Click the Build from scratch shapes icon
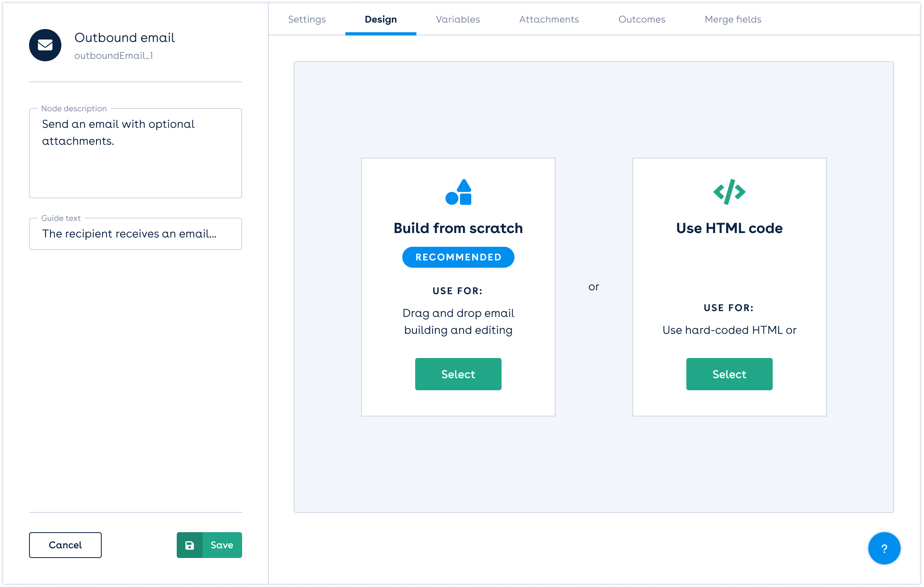Viewport: 924px width, 587px height. (x=458, y=192)
